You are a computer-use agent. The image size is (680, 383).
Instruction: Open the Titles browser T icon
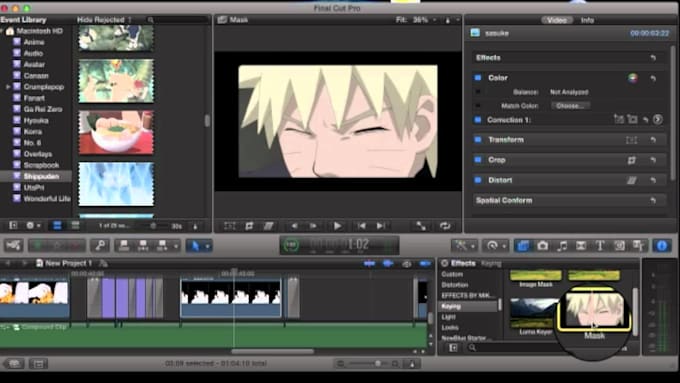(600, 246)
